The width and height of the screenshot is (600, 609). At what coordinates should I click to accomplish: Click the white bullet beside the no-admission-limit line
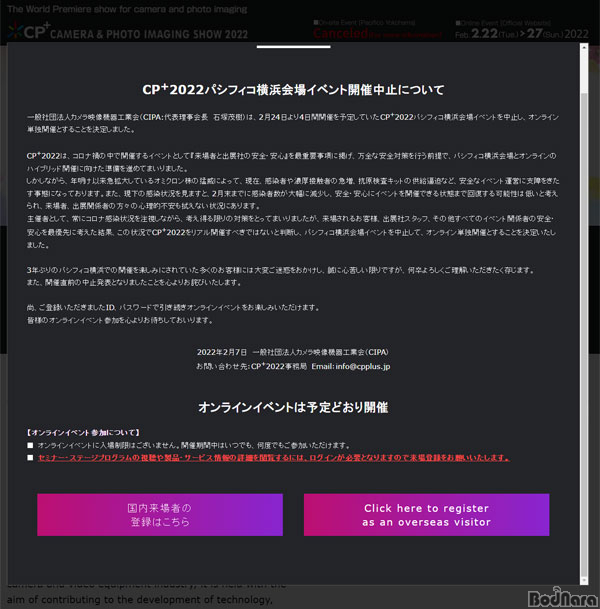tap(30, 445)
